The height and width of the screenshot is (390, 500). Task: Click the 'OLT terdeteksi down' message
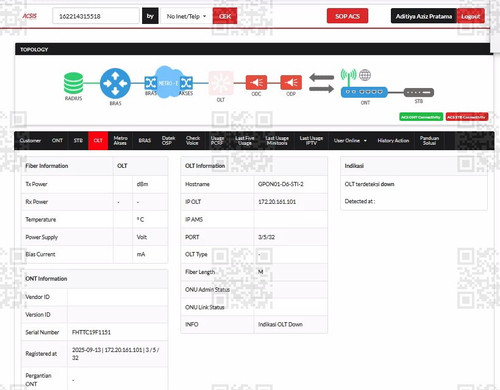click(x=369, y=184)
